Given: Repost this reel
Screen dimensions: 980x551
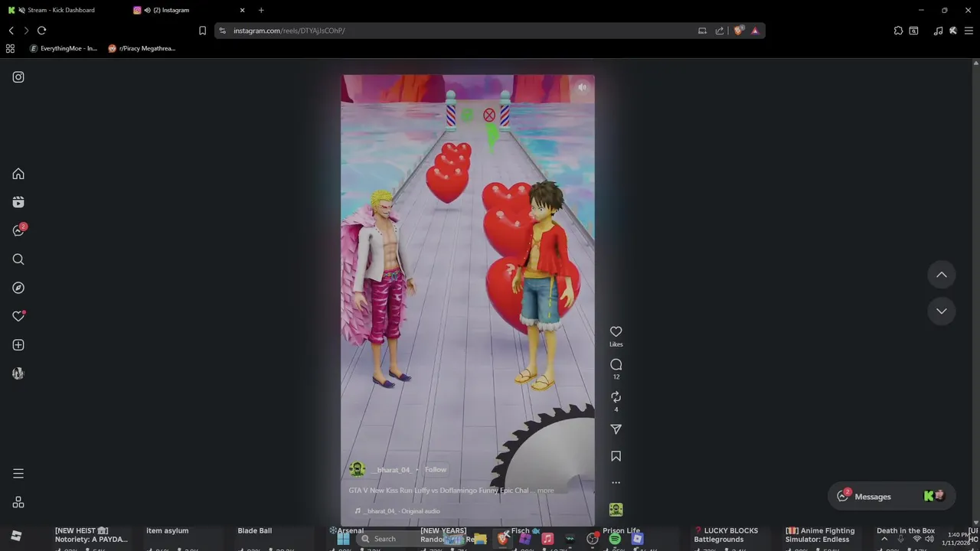Looking at the screenshot, I should 616,397.
